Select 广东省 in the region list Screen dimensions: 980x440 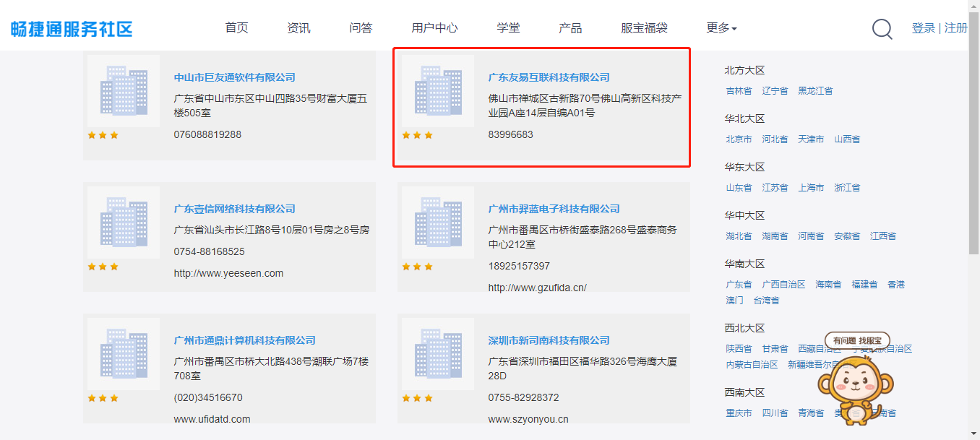(x=739, y=285)
